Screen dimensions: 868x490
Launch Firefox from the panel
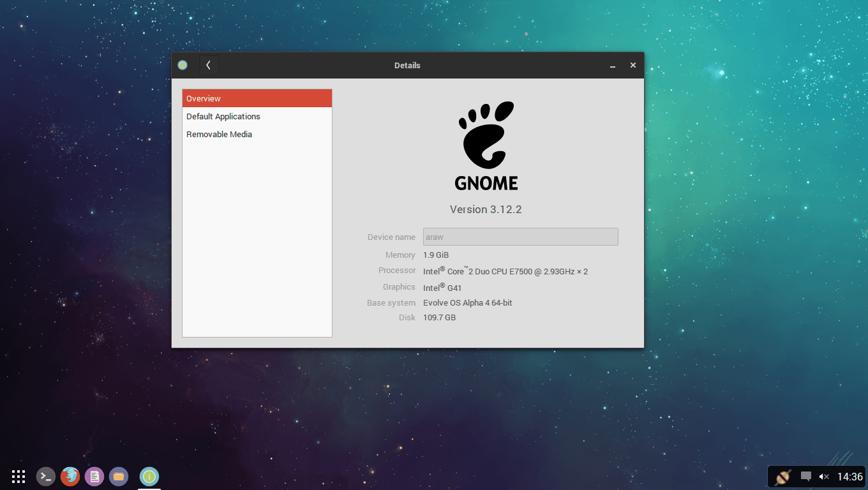pos(70,476)
